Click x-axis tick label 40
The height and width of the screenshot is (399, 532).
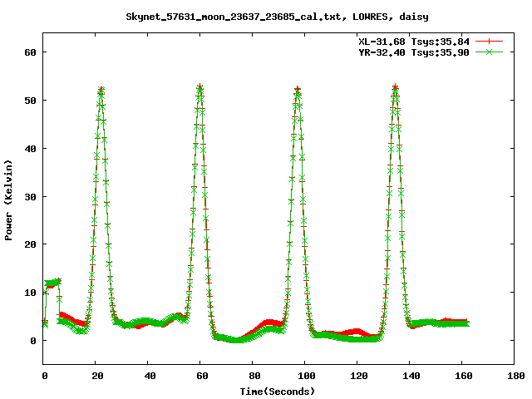pos(150,376)
